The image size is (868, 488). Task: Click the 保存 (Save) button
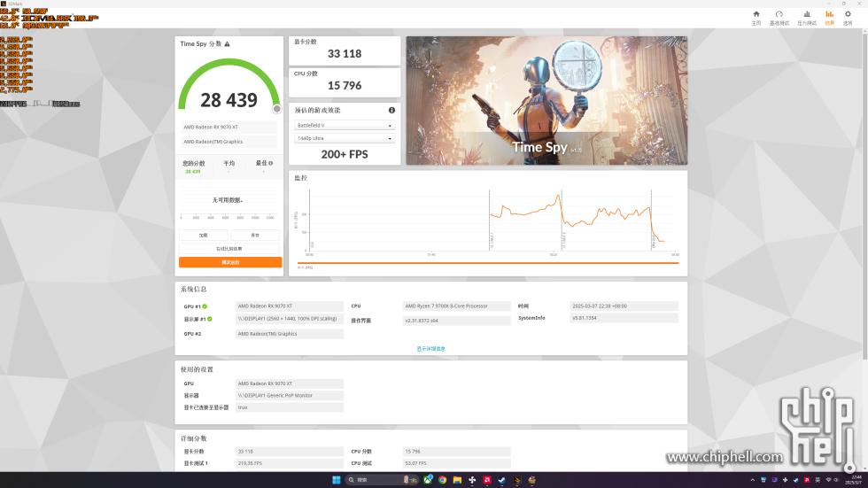coord(255,236)
